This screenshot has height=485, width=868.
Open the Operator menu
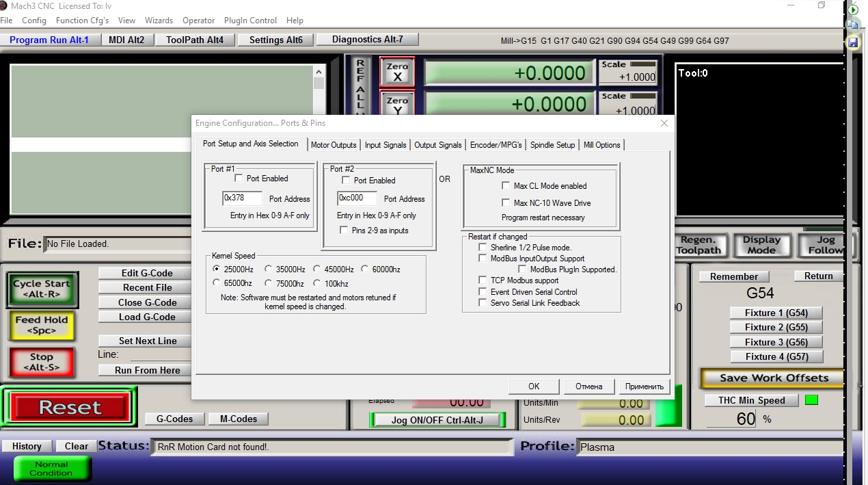pyautogui.click(x=199, y=21)
